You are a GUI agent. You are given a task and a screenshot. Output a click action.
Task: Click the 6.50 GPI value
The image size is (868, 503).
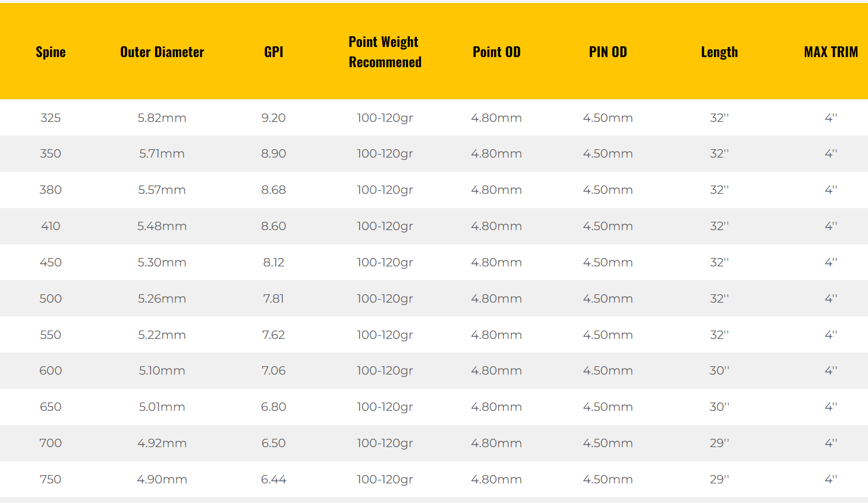tap(273, 444)
